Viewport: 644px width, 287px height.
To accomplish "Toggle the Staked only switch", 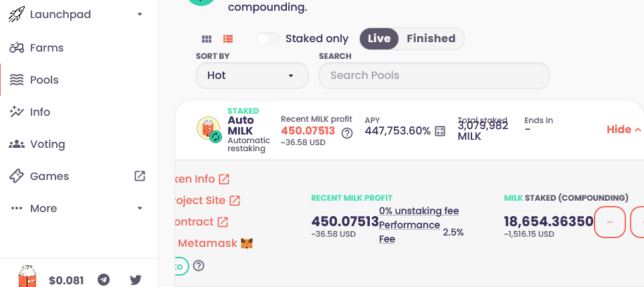I will (268, 39).
